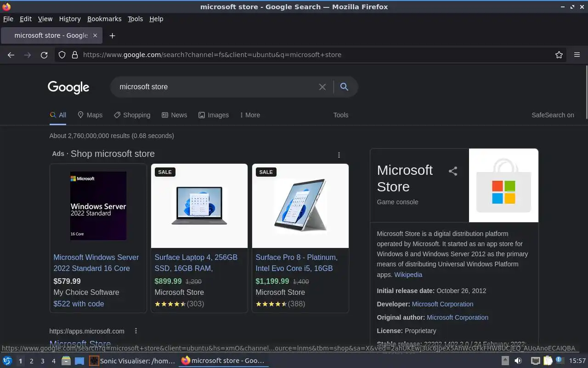Open the History menu

point(70,19)
